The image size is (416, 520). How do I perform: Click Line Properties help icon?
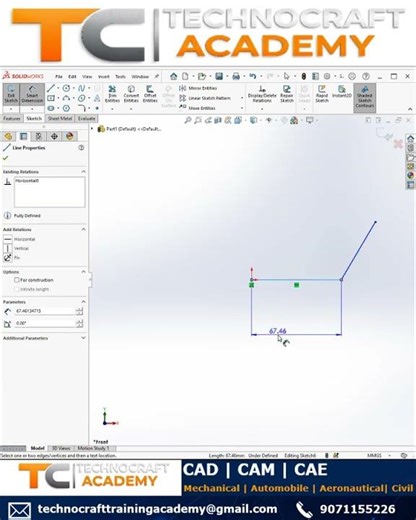[x=81, y=148]
